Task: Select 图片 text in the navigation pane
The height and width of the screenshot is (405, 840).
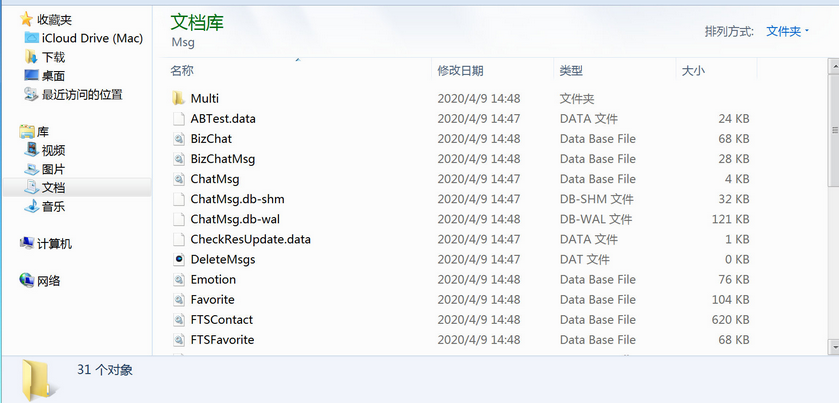Action: 54,169
